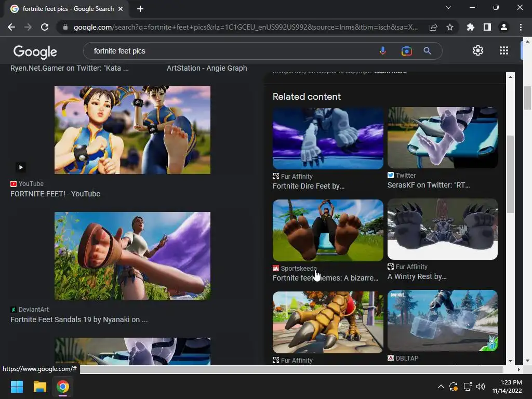Click the side panel vertical scrollbar thumb
The width and height of the screenshot is (532, 399).
point(510,174)
